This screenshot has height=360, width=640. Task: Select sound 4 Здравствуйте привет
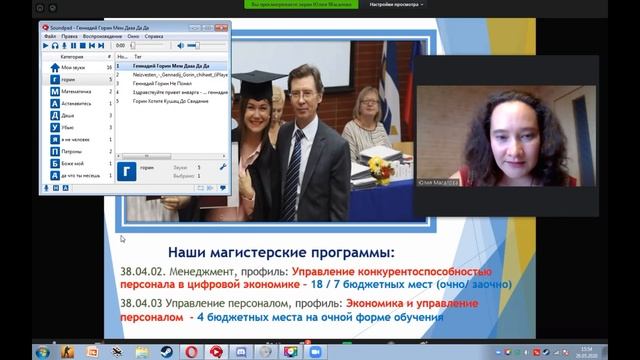pyautogui.click(x=171, y=92)
